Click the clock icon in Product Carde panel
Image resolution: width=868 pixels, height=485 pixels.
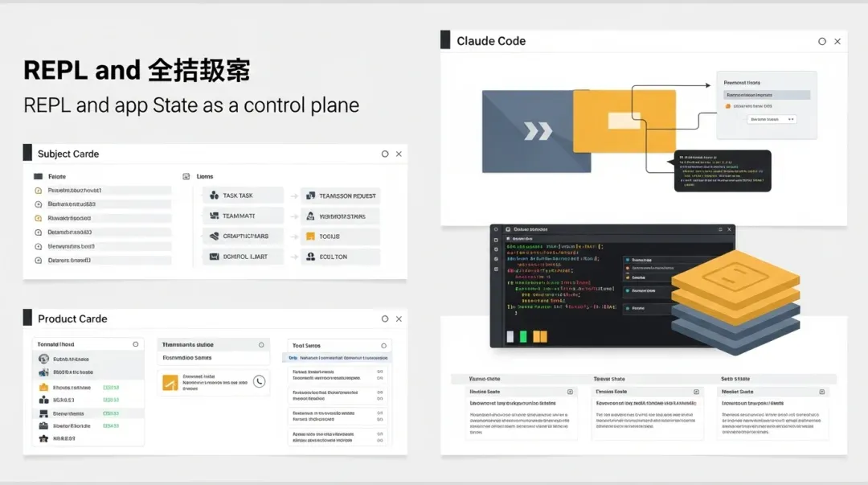click(261, 383)
